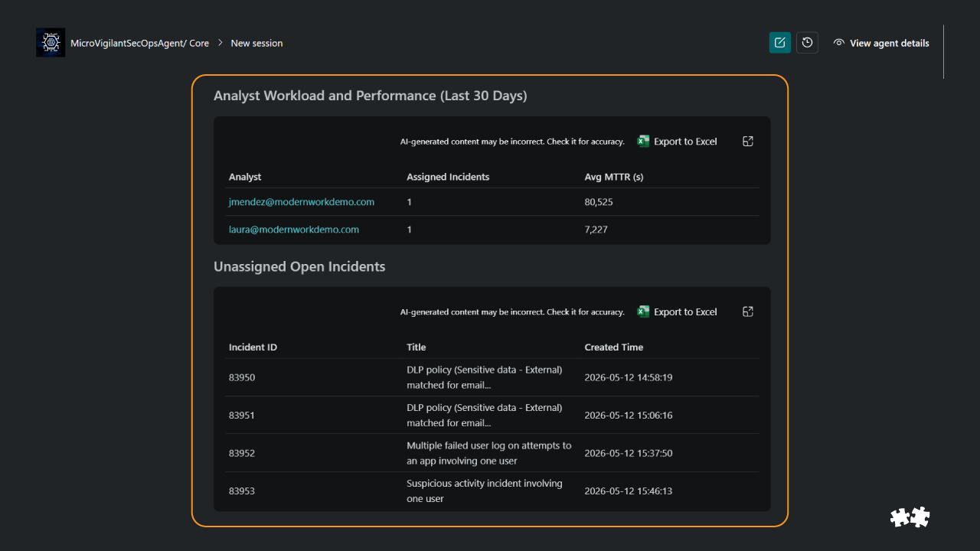Click the AI-generated disclaimer in the Unassigned Incidents table

coord(512,312)
